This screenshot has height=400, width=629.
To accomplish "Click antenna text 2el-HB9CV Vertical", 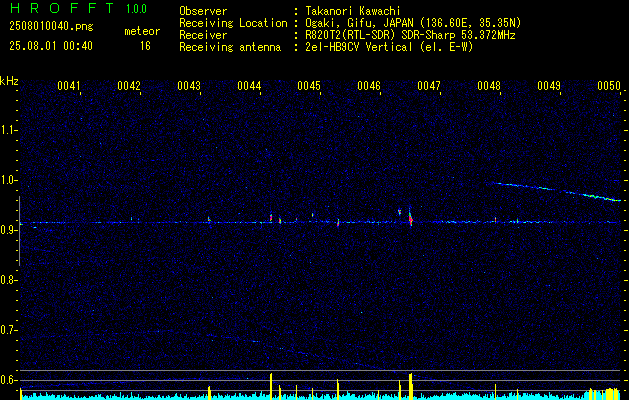I will [x=359, y=47].
